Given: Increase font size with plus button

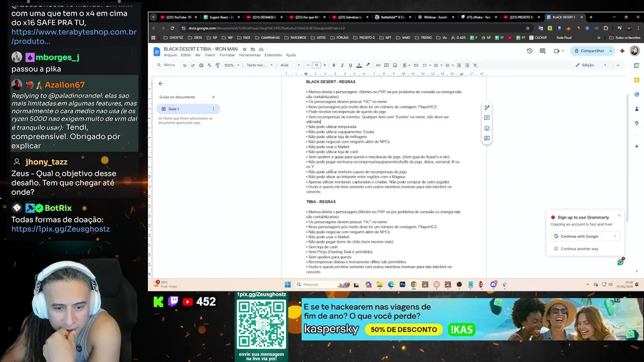Looking at the screenshot, I should click(x=325, y=65).
